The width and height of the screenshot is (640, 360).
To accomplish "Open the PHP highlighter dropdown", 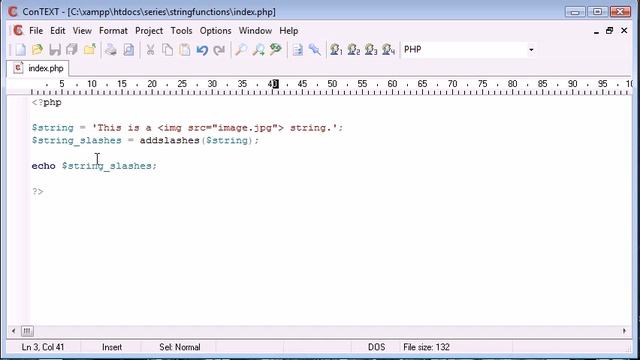I will [531, 50].
